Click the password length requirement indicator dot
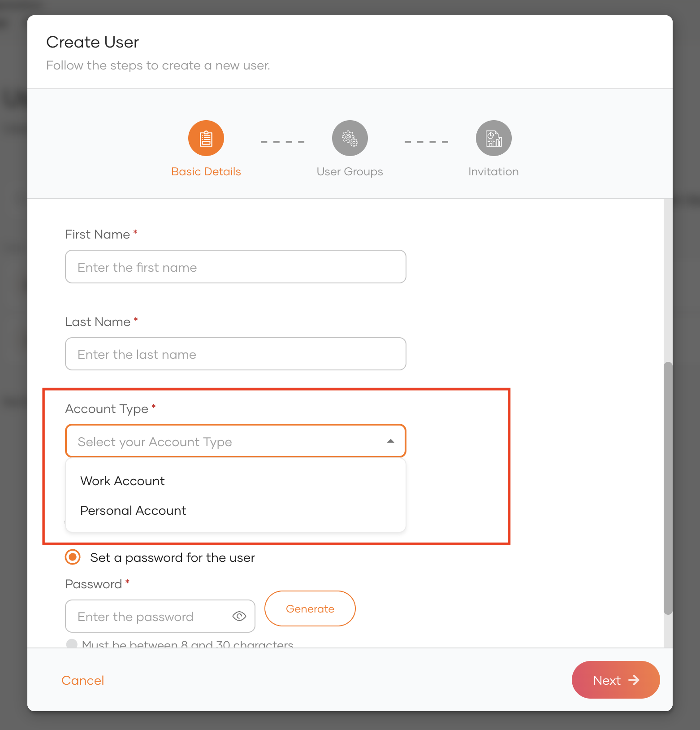The width and height of the screenshot is (700, 730). [x=72, y=644]
